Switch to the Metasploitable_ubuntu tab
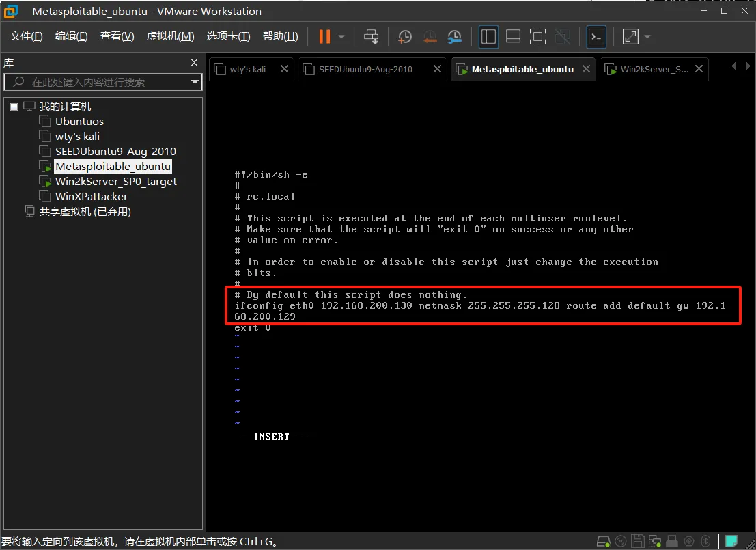Image resolution: width=756 pixels, height=550 pixels. (522, 70)
